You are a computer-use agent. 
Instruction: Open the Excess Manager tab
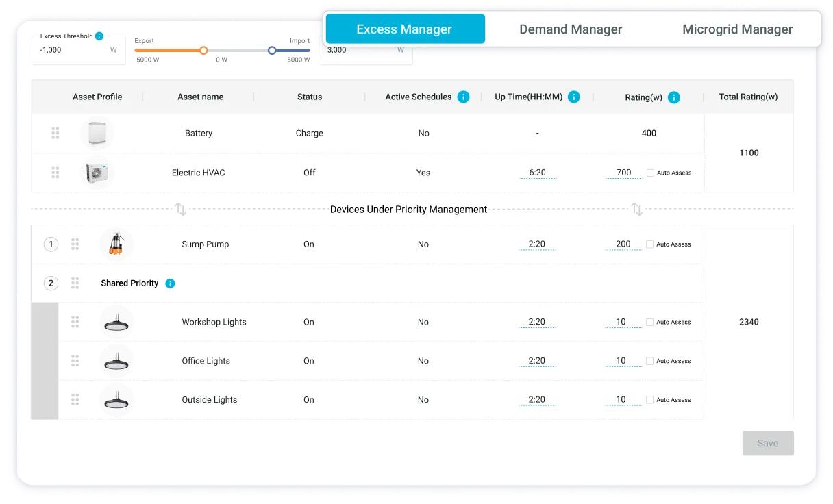tap(405, 29)
